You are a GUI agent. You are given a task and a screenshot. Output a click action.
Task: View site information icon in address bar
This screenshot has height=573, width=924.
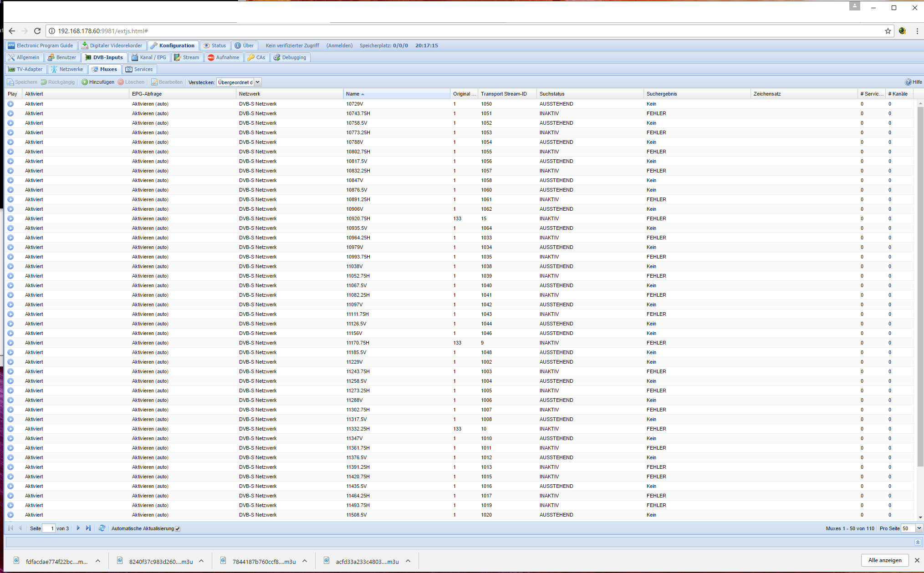click(x=52, y=31)
